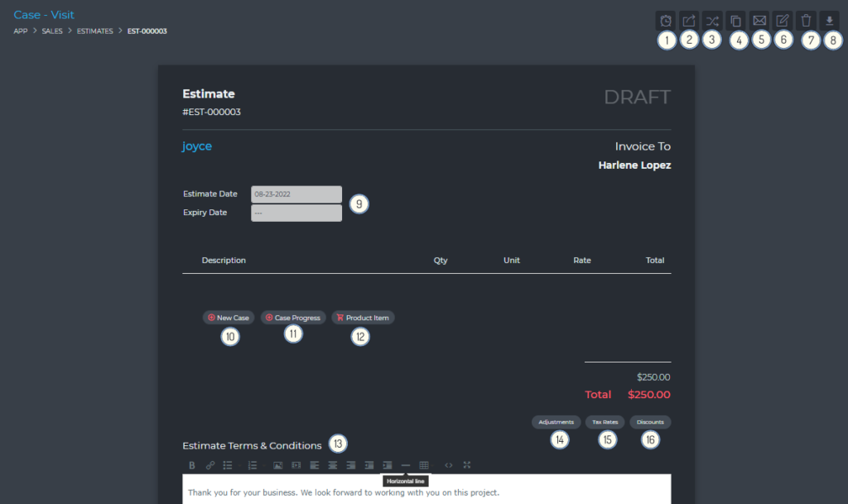Toggle the source code view button
The image size is (848, 504).
point(449,465)
